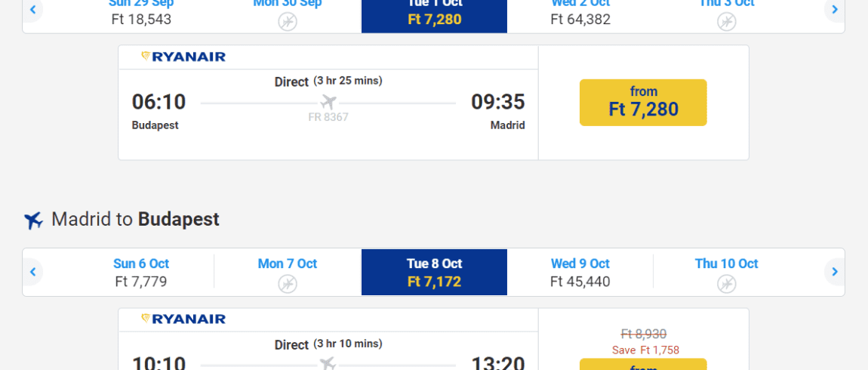Viewport: 868px width, 370px height.
Task: Click previous dates arrow in Madrid to Budapest carousel
Action: [x=32, y=272]
